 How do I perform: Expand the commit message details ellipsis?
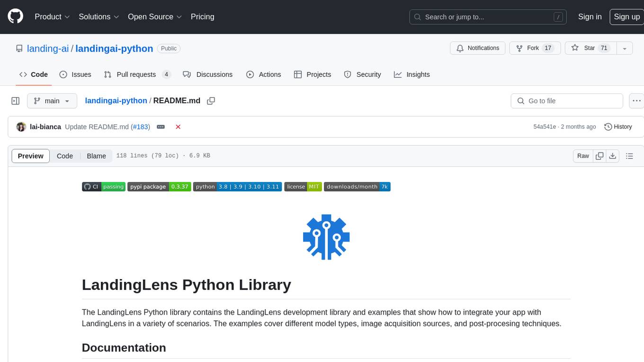point(161,127)
